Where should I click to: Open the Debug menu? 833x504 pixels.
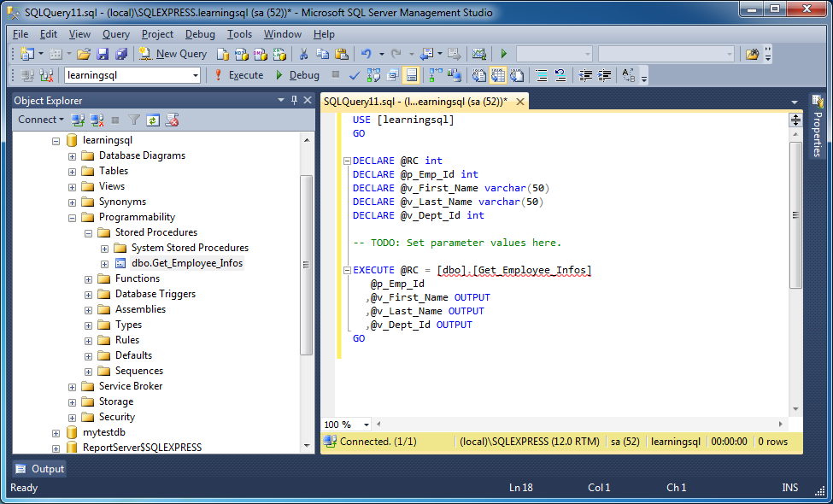pos(200,34)
